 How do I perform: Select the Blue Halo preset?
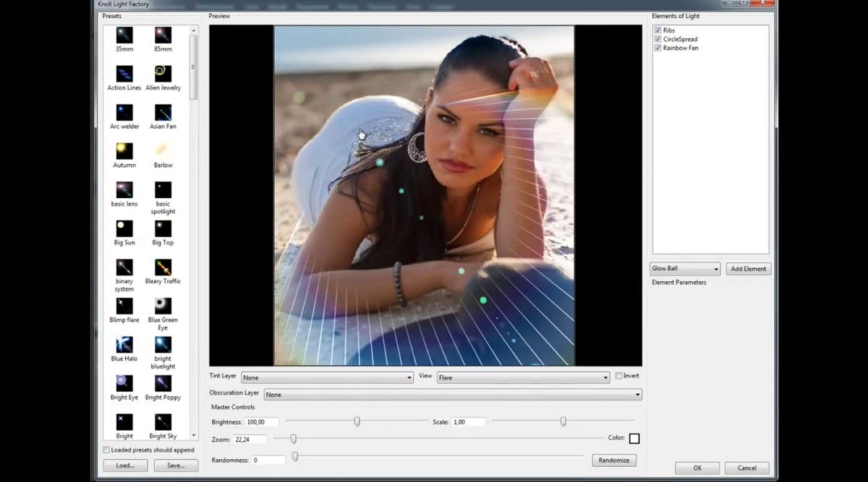tap(124, 345)
